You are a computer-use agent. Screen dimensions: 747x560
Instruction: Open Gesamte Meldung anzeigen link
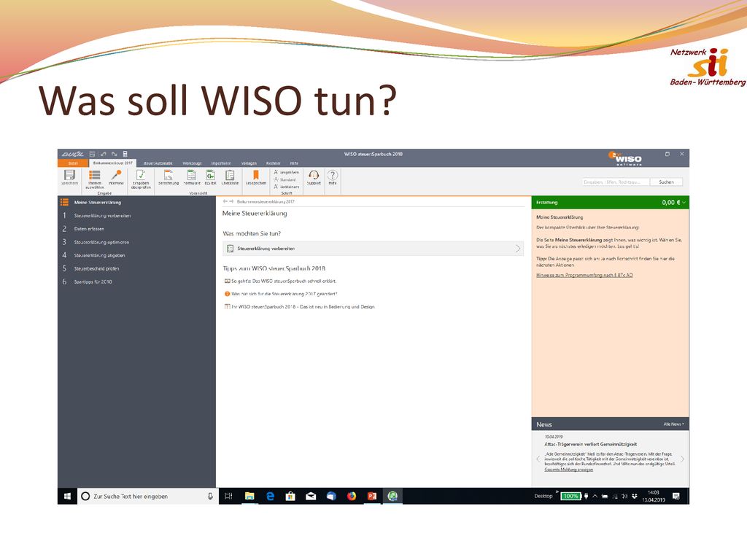pos(569,470)
